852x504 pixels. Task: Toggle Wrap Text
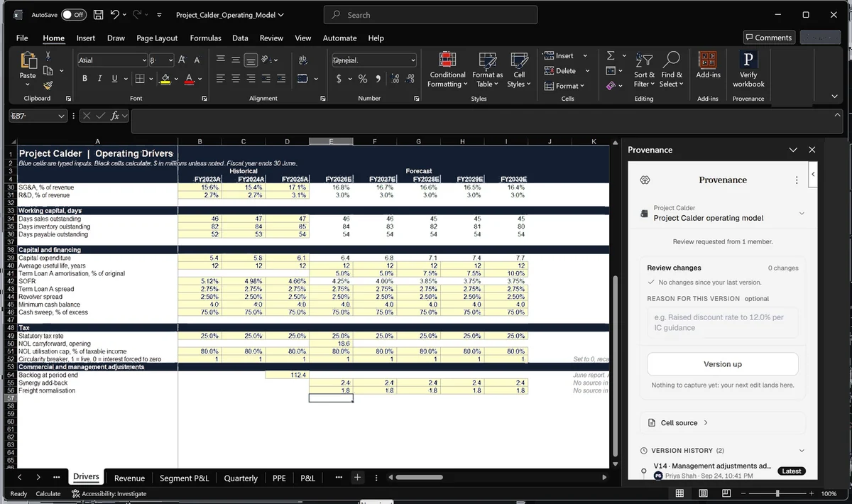[303, 60]
